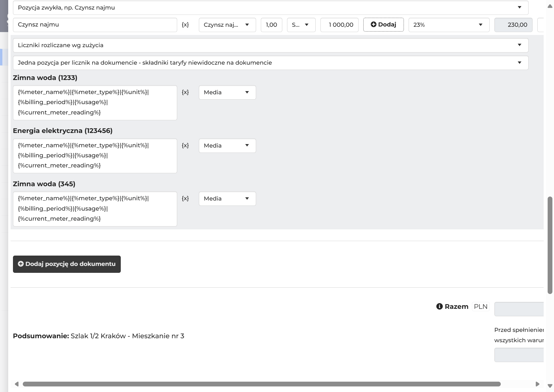This screenshot has height=392, width=554.
Task: Open the {x} variables for Zimna woda (345)
Action: (185, 198)
